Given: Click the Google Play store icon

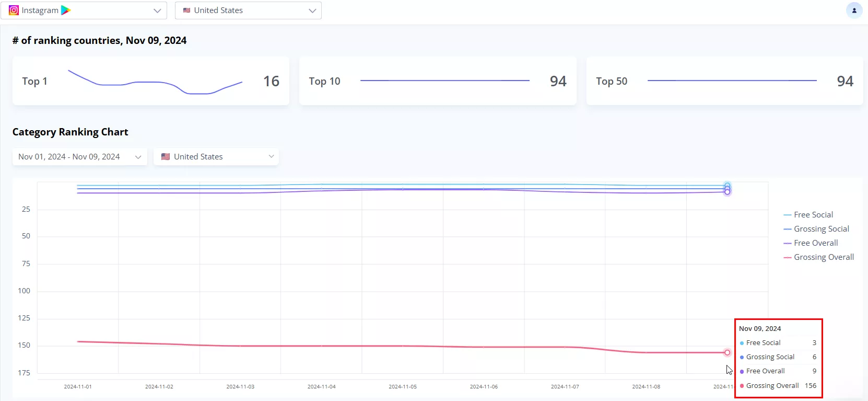Looking at the screenshot, I should click(66, 10).
